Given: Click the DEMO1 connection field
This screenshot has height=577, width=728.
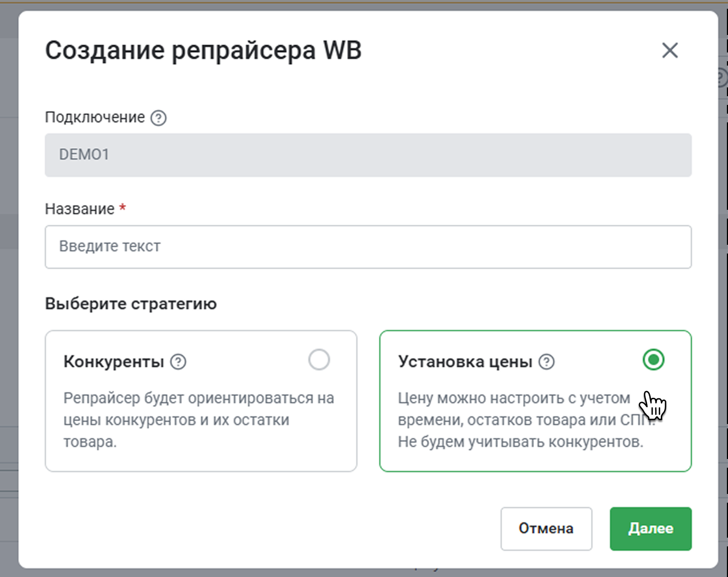Looking at the screenshot, I should point(368,155).
